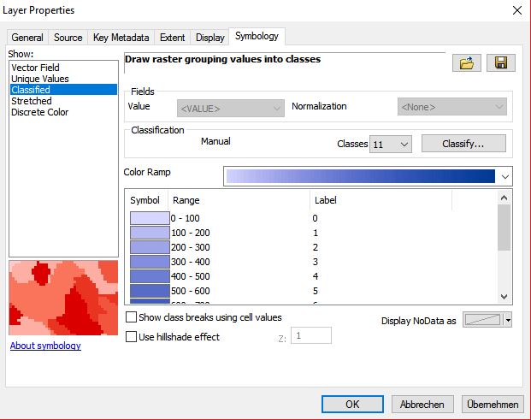The image size is (531, 420).
Task: Click the 400 - 500 symbol color swatch
Action: coord(150,276)
